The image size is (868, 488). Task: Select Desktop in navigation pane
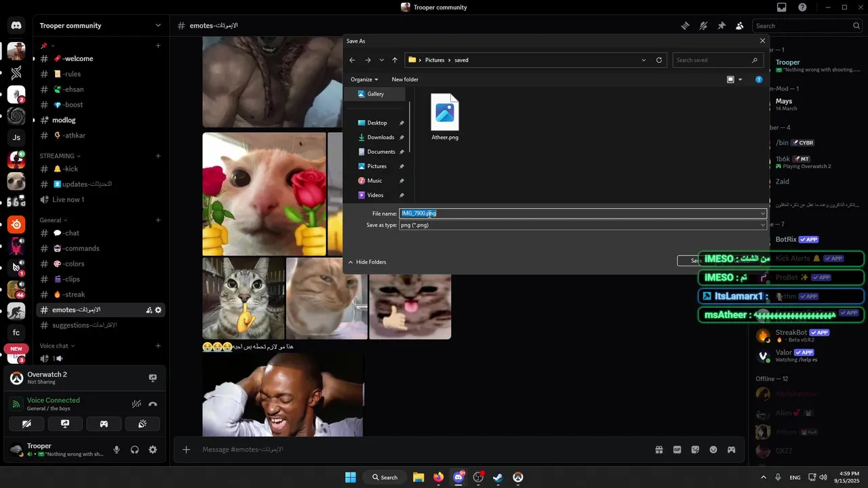point(377,123)
